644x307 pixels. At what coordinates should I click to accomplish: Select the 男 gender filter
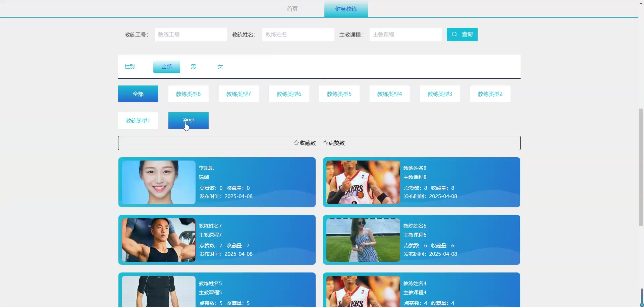(x=193, y=67)
